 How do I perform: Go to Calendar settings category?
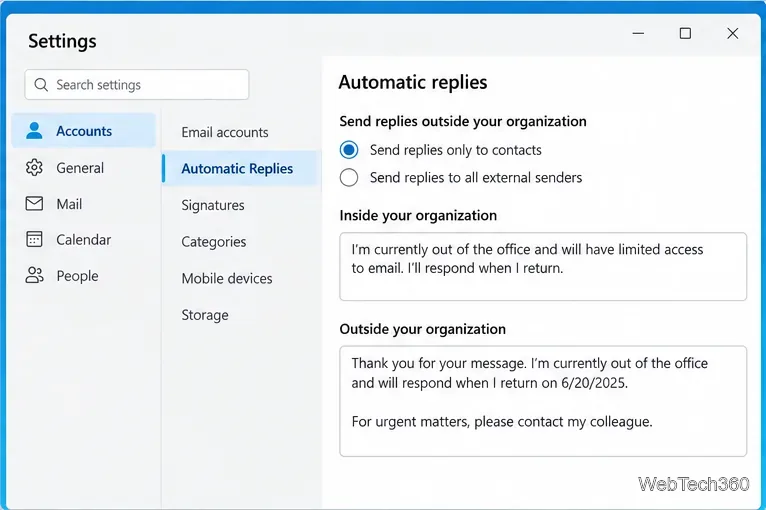[x=84, y=240]
